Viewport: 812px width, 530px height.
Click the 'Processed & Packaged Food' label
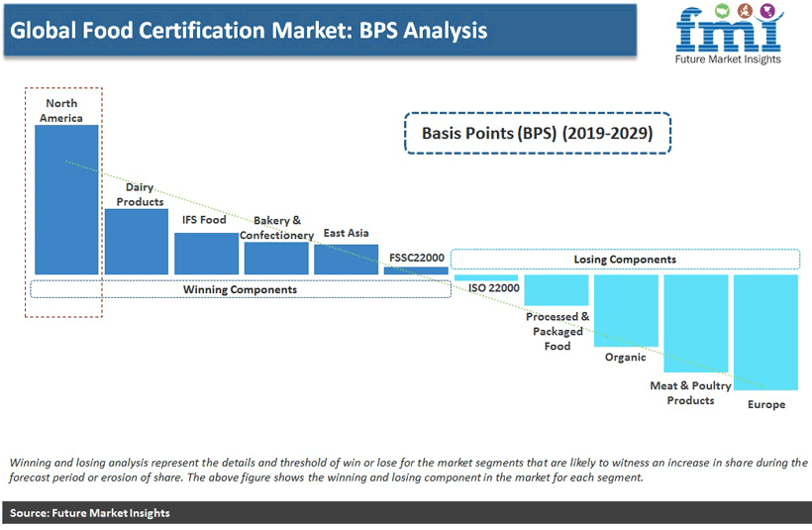click(558, 331)
